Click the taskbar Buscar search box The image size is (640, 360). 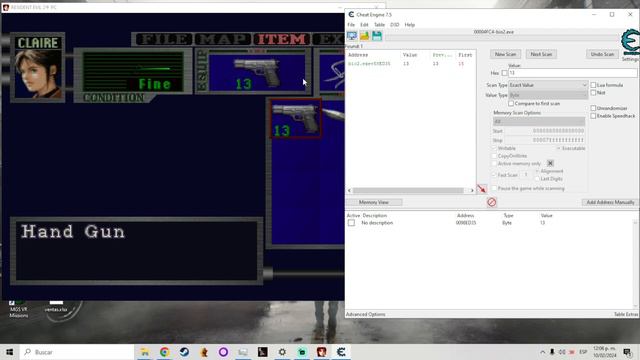pos(77,352)
